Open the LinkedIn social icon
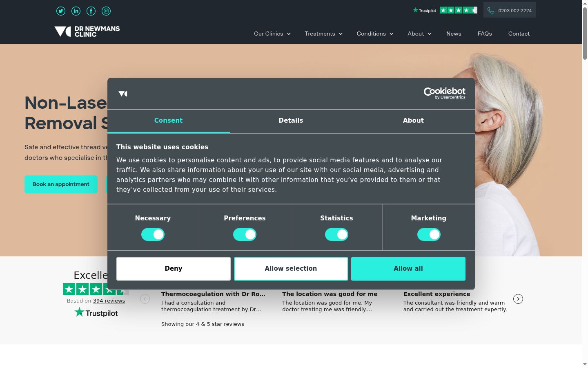The image size is (588, 368). pos(76,11)
